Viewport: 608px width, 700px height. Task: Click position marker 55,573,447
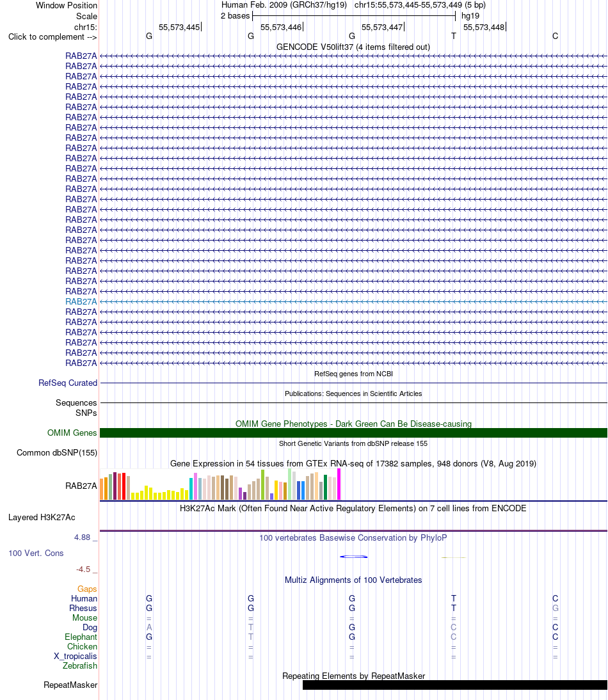tap(383, 28)
